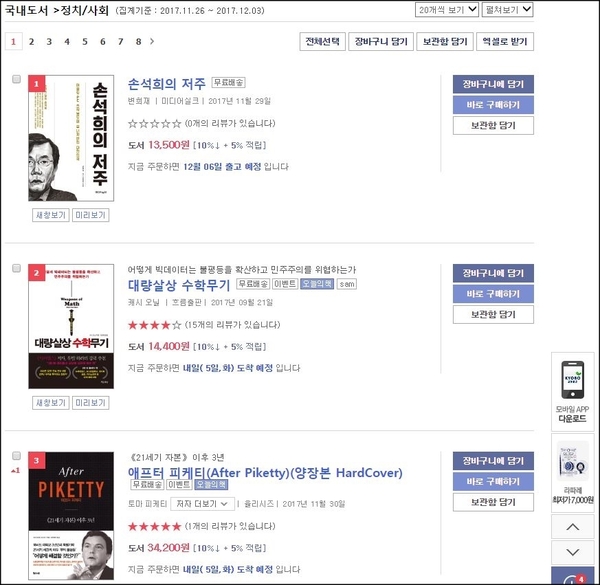This screenshot has height=585, width=600.
Task: Open the notification icon with badge 4
Action: 572,576
